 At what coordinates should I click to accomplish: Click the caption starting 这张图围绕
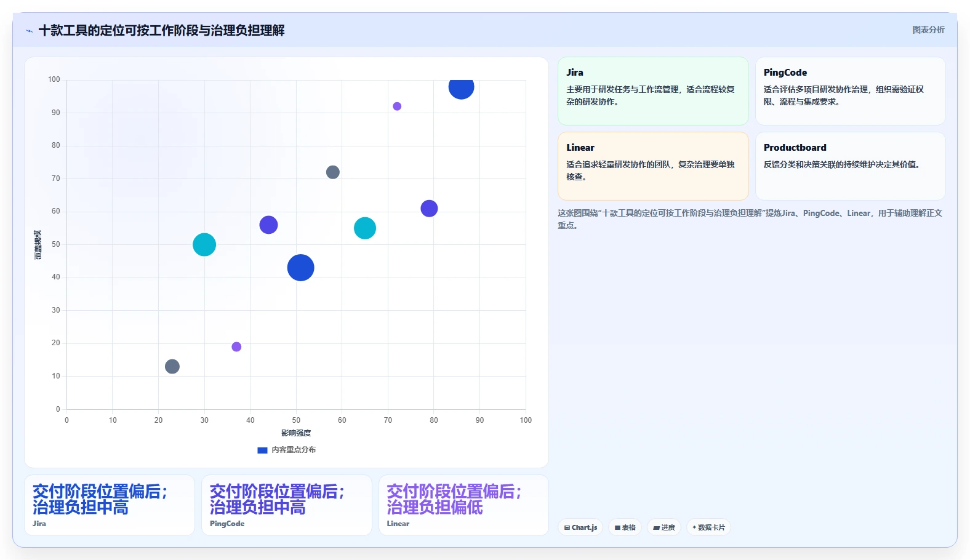750,219
